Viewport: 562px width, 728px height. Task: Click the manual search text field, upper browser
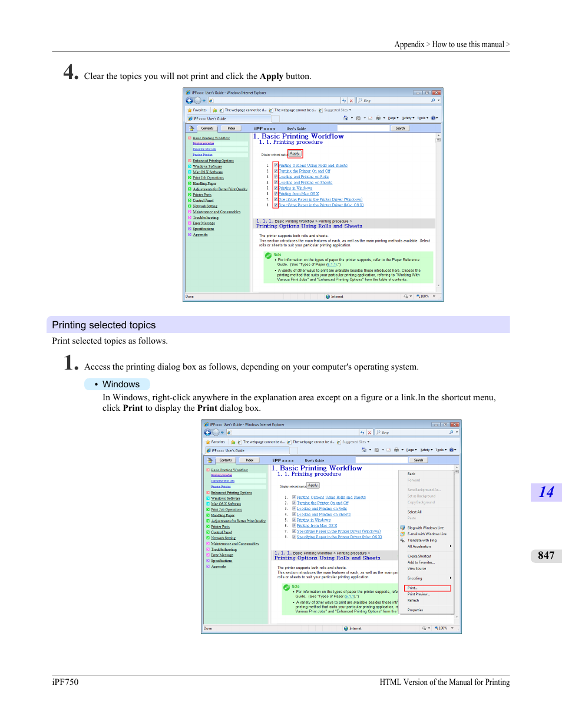point(363,128)
